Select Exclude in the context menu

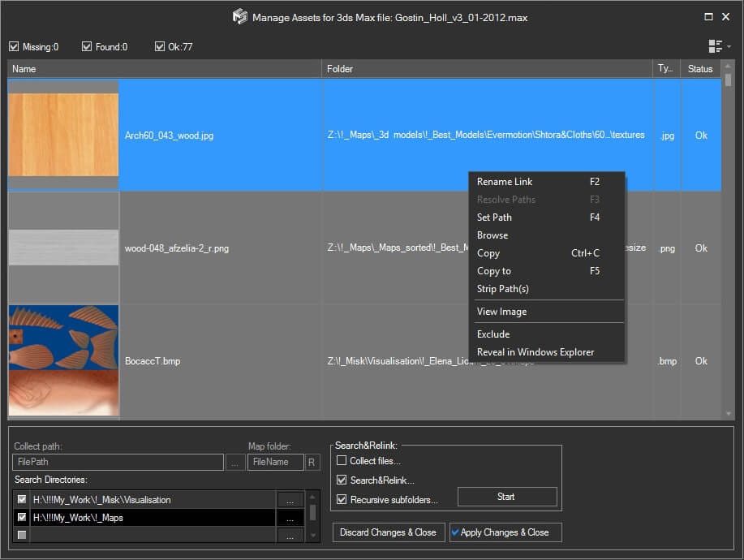point(547,334)
